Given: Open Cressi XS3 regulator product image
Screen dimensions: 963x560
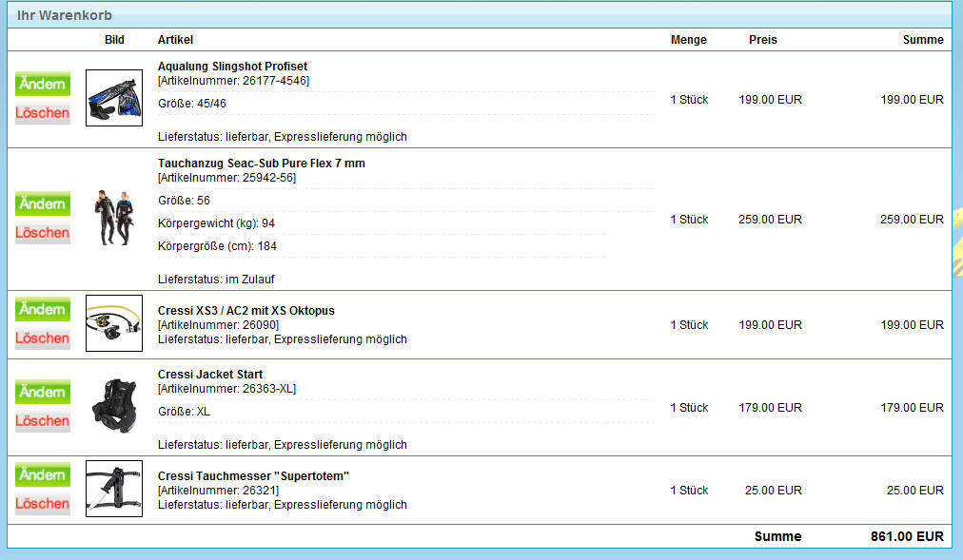Looking at the screenshot, I should [x=114, y=323].
